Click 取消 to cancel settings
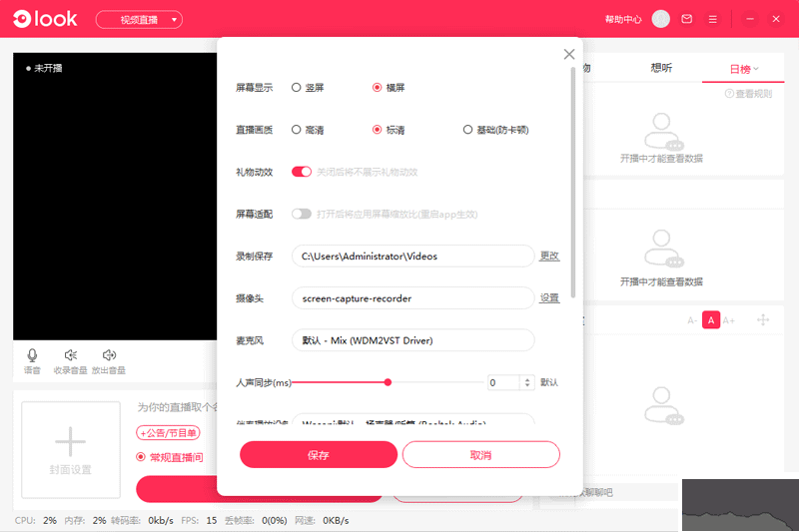 pos(481,454)
